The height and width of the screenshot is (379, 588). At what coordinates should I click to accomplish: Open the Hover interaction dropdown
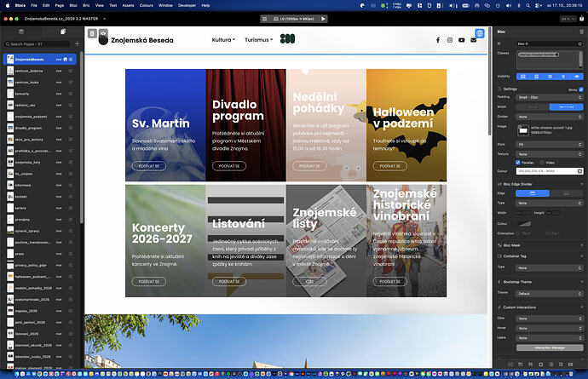[x=550, y=329]
